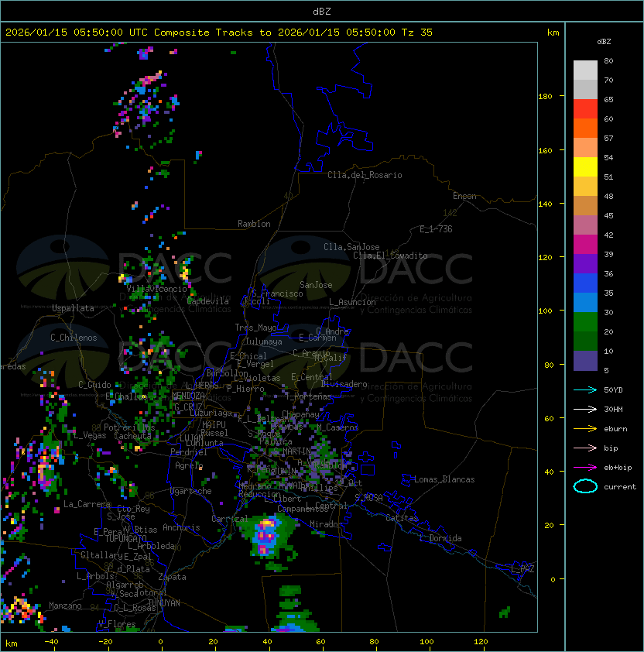Click the Capdevila label on map

[x=208, y=301]
